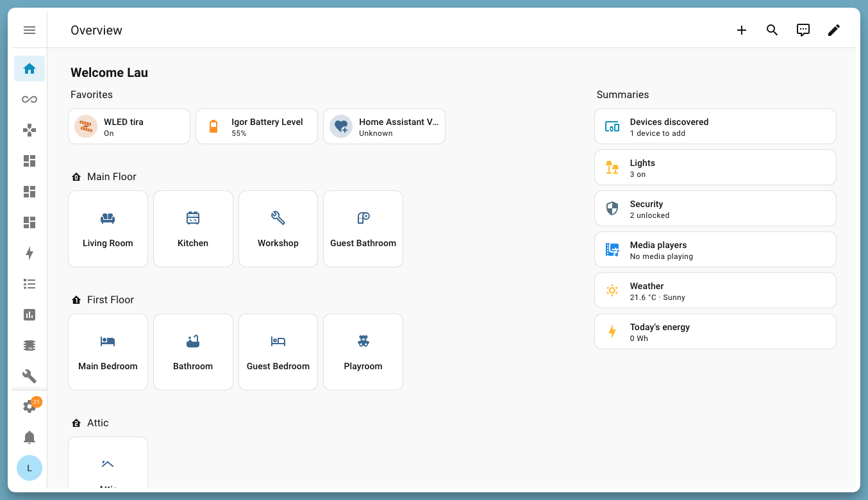This screenshot has height=500, width=868.
Task: Open the Lights summary showing 3 on
Action: click(715, 167)
